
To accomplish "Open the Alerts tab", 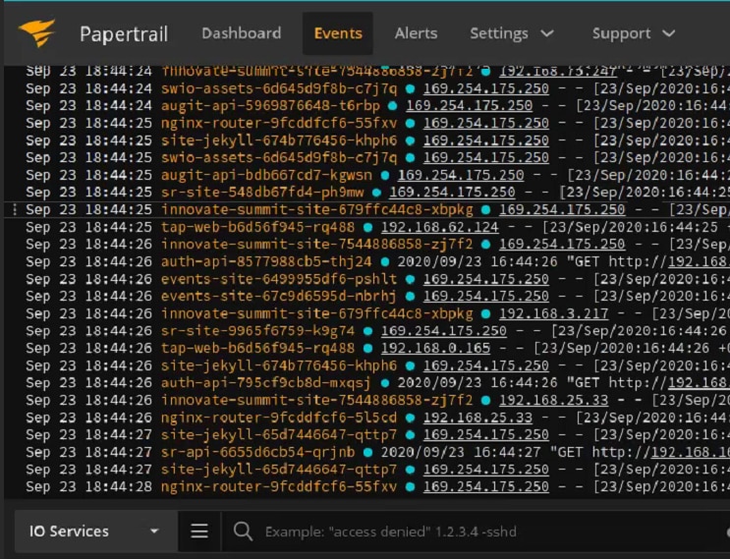I will (x=416, y=33).
